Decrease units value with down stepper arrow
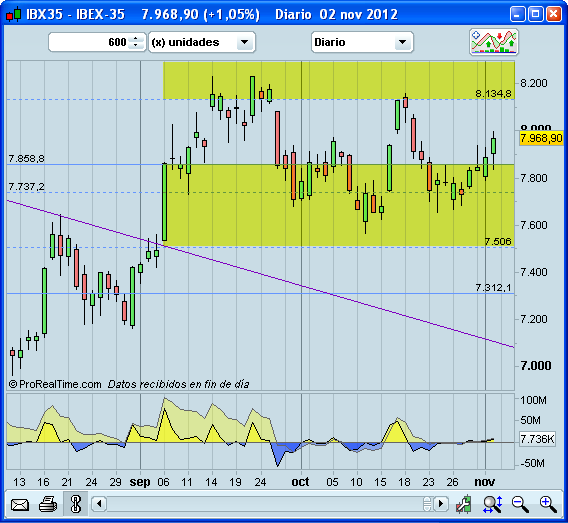The image size is (568, 523). (x=136, y=46)
